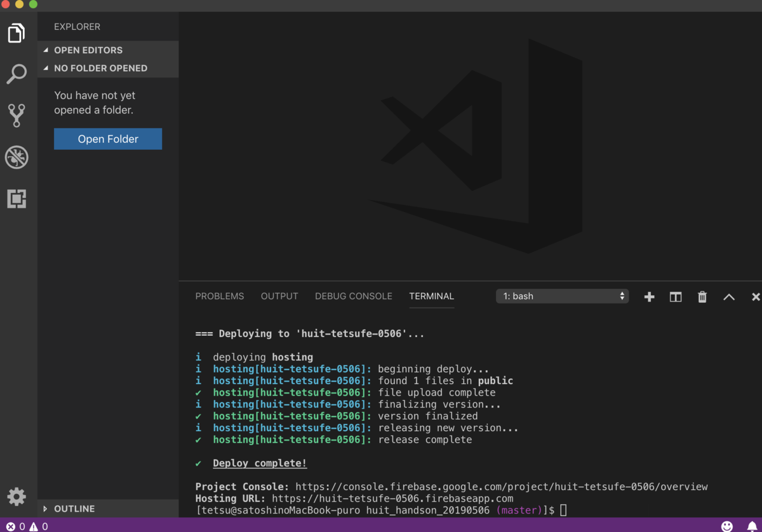
Task: Open the feedback smiley in status bar
Action: point(727,526)
